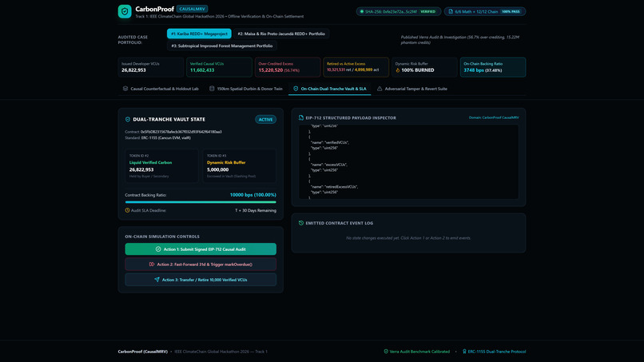
Task: Click 'T + 30 Days Remaining' text
Action: (256, 210)
